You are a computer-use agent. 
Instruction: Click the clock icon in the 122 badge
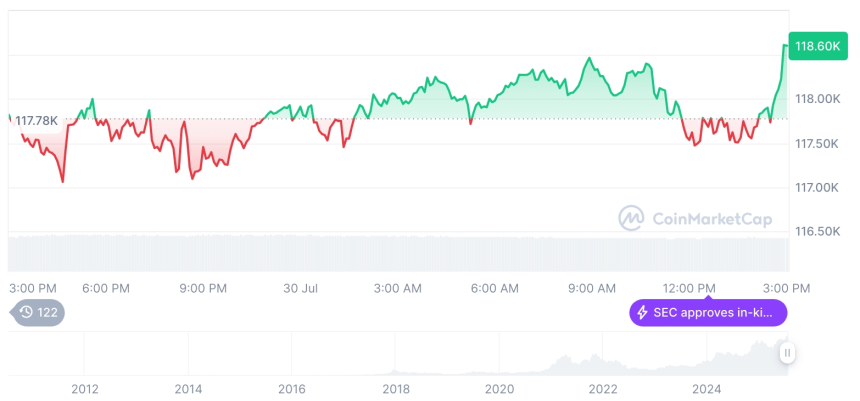pyautogui.click(x=27, y=312)
